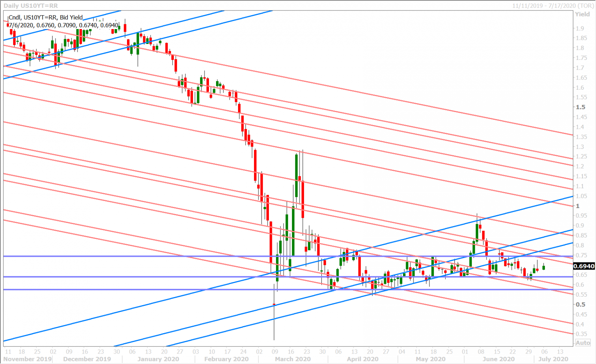Click the July 2020 month label
The height and width of the screenshot is (364, 596).
553,359
